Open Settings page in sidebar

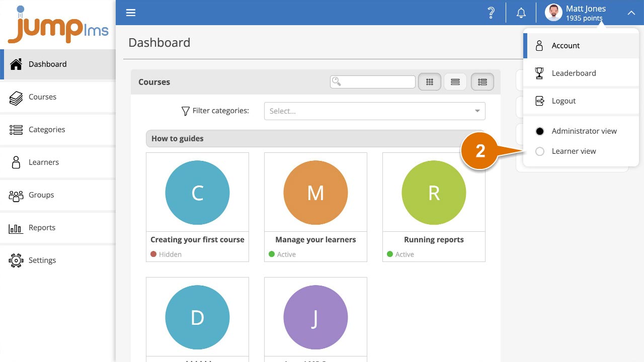(58, 260)
